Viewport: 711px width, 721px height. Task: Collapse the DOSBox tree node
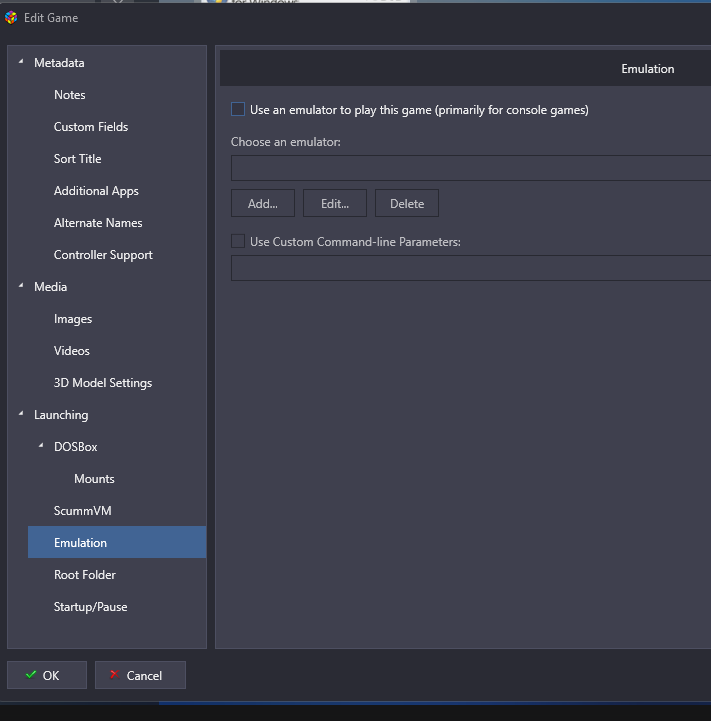tap(41, 446)
